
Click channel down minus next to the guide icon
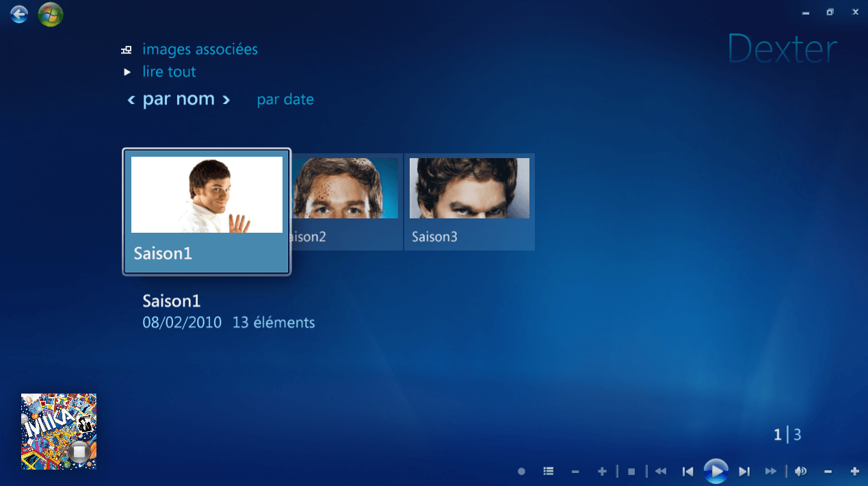575,472
